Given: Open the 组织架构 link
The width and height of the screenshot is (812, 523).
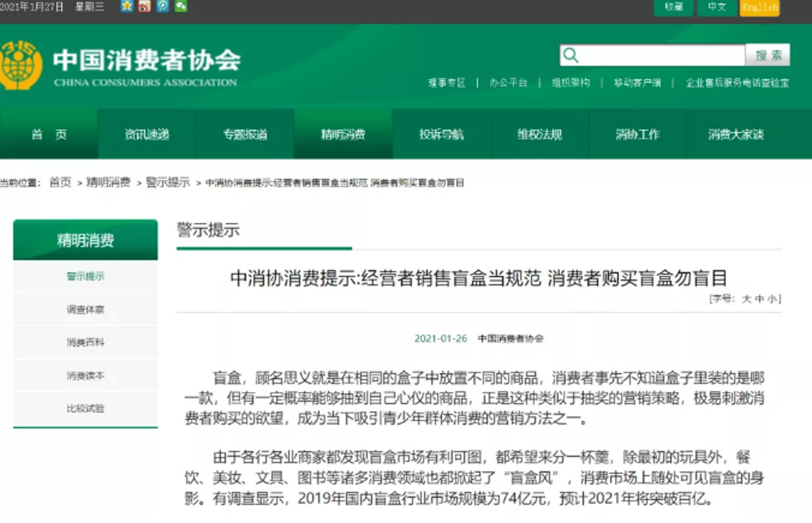Looking at the screenshot, I should point(570,83).
